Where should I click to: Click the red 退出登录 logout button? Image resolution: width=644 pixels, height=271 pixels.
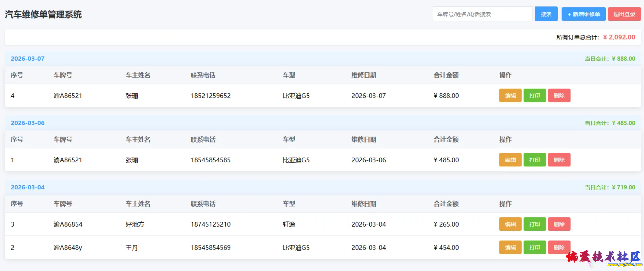click(624, 14)
